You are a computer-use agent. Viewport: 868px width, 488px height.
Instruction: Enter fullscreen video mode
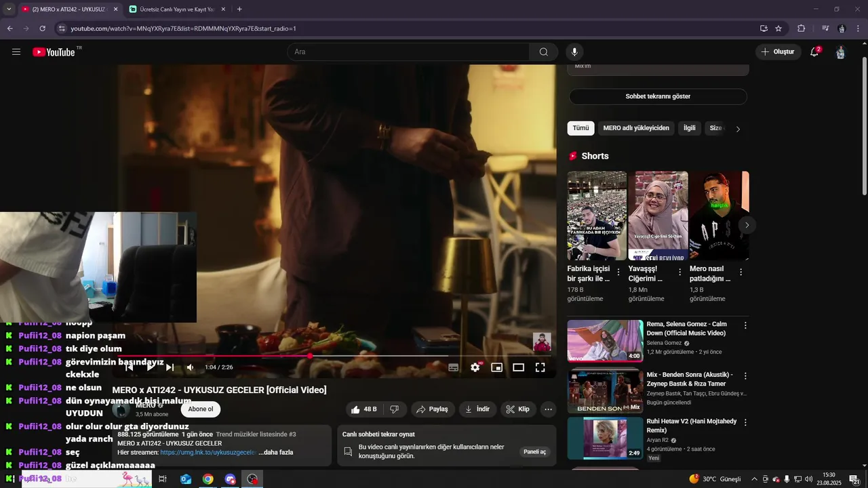(540, 367)
